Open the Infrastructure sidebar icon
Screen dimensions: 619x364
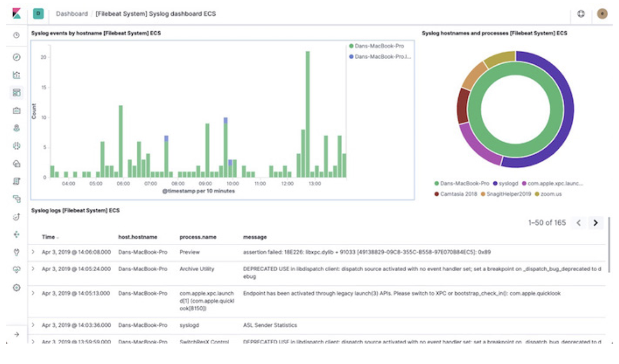(x=17, y=164)
